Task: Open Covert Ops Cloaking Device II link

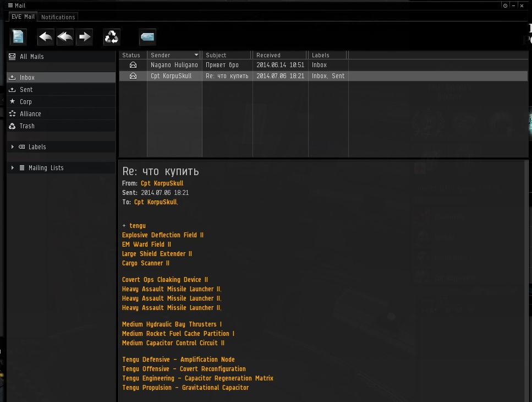Action: [165, 280]
